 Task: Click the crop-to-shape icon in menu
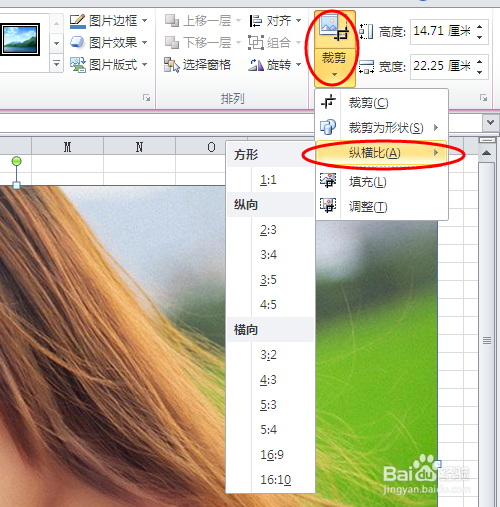click(x=328, y=127)
